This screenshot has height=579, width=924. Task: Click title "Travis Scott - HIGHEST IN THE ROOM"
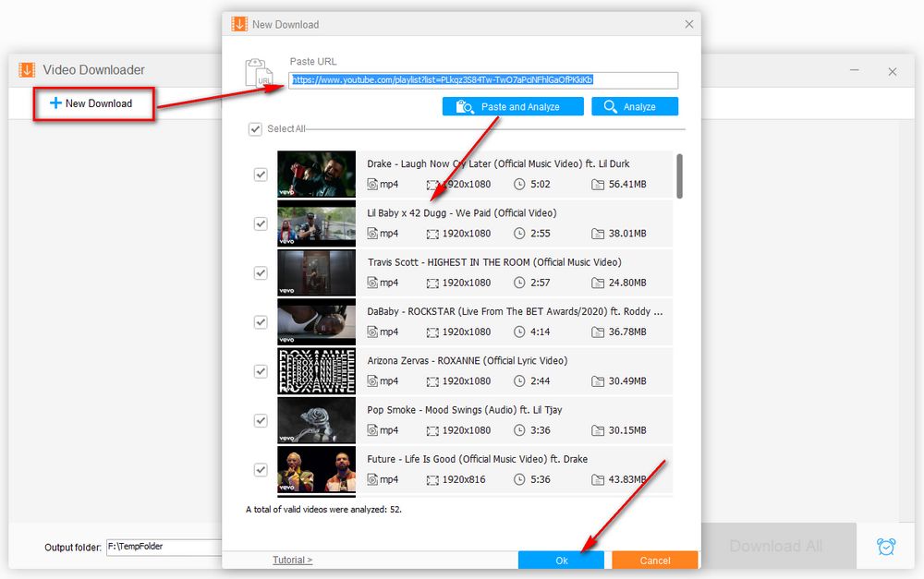tap(448, 262)
